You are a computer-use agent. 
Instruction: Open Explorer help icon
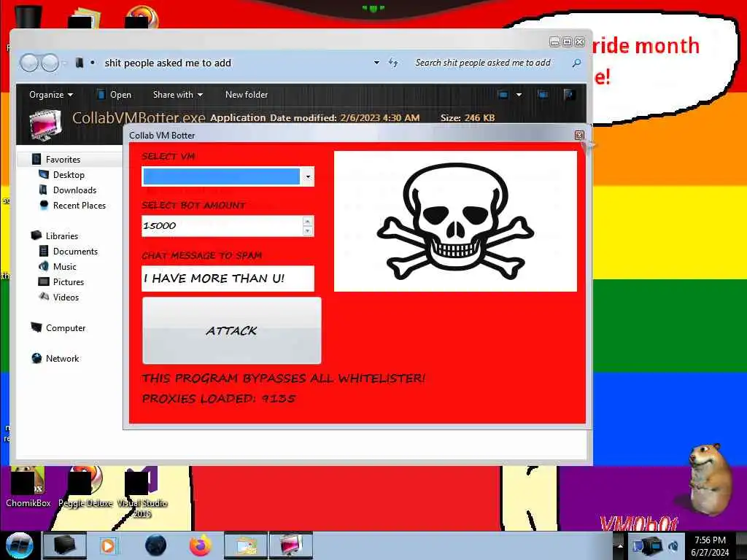point(569,94)
